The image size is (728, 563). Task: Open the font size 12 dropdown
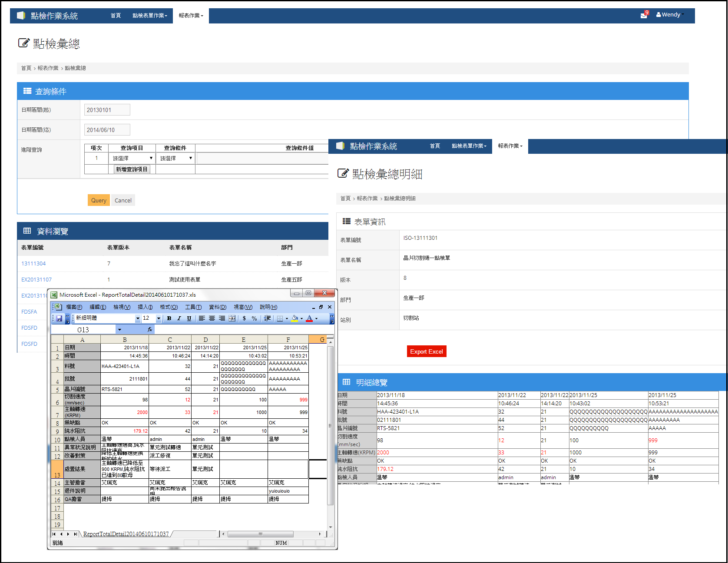159,318
